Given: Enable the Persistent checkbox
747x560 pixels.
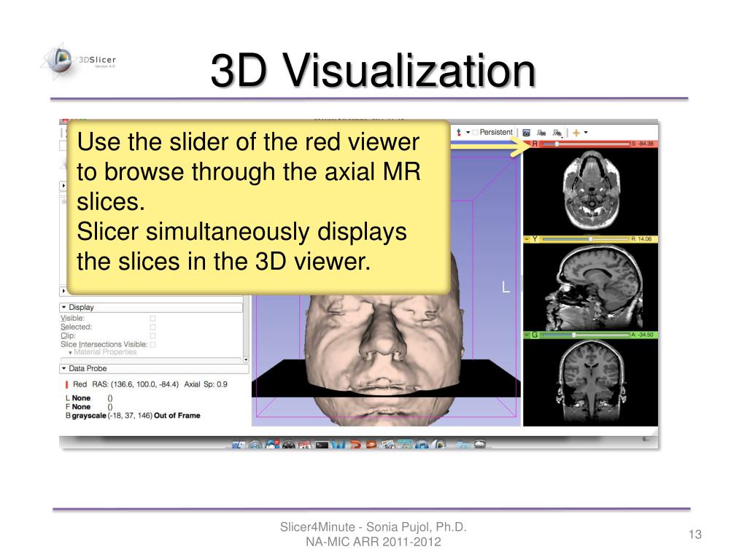Looking at the screenshot, I should click(475, 133).
